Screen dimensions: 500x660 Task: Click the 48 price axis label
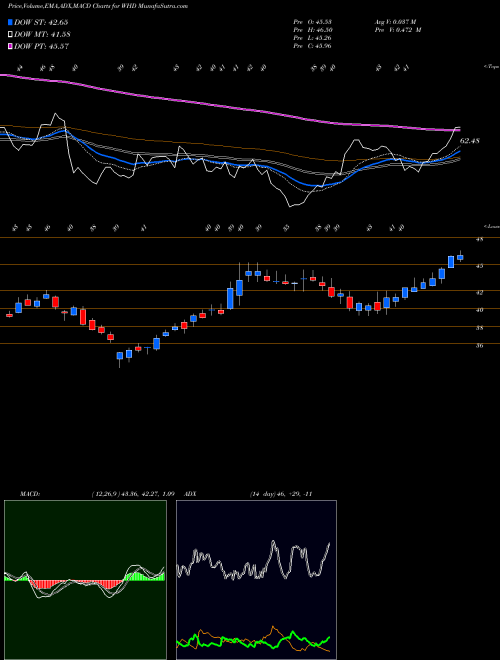point(479,240)
